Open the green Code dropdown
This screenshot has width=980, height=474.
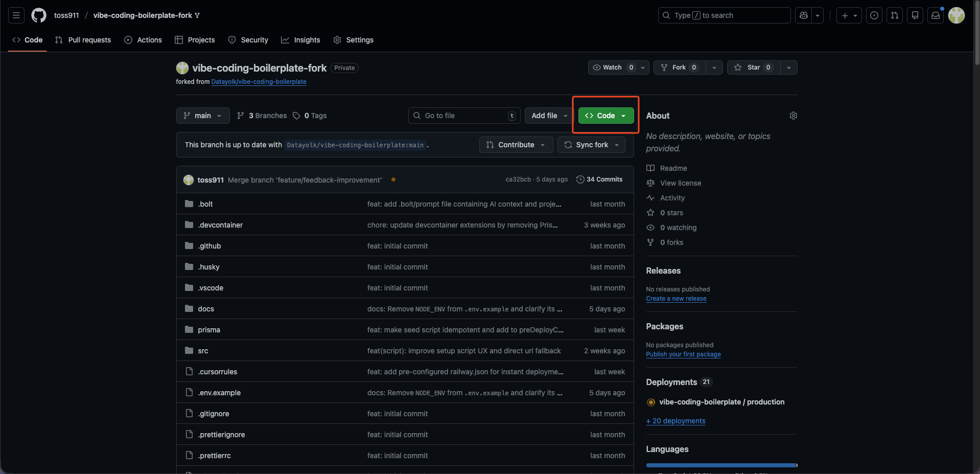click(605, 116)
